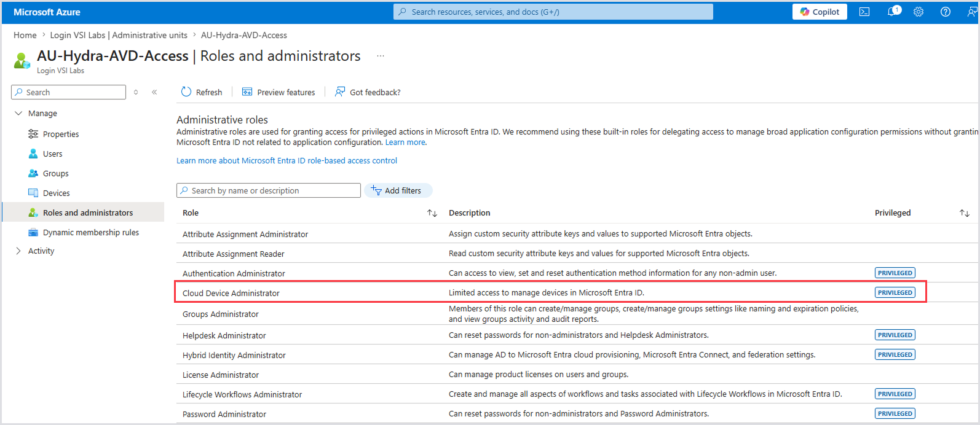Open Properties in sidebar
980x425 pixels.
click(x=61, y=134)
